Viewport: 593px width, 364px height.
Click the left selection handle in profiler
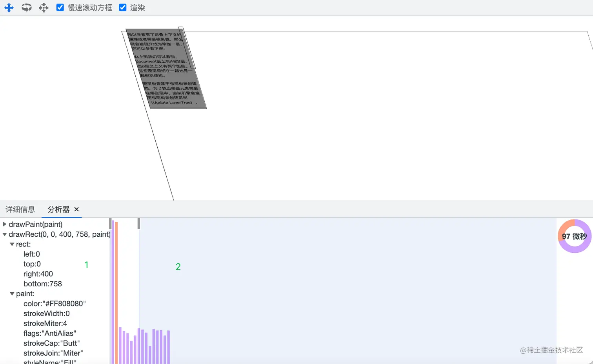click(x=110, y=224)
